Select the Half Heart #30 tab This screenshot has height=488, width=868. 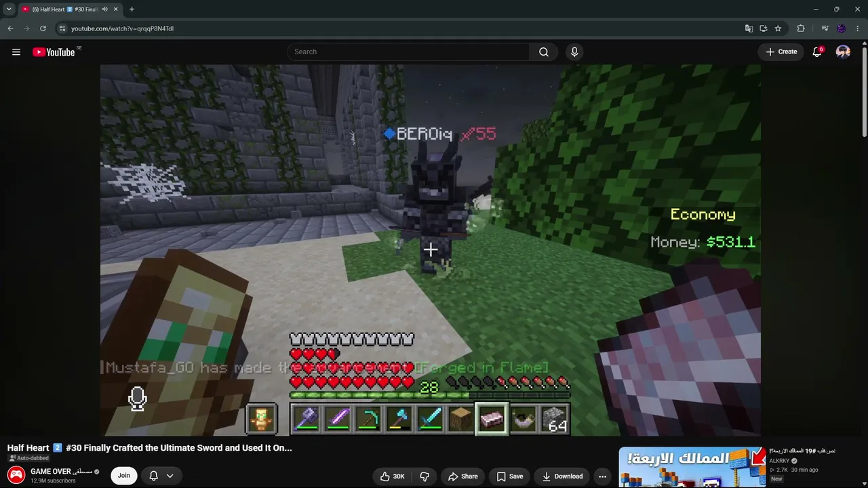[70, 9]
